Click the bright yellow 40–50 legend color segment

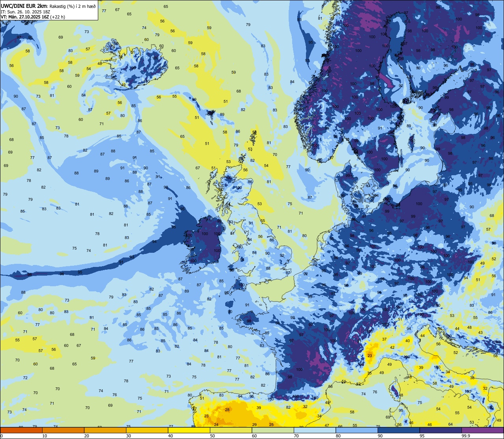(x=189, y=430)
